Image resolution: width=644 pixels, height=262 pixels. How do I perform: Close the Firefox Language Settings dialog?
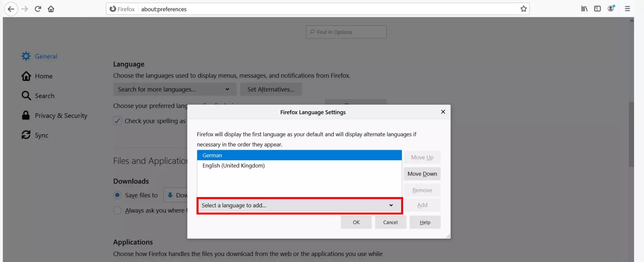coord(443,112)
